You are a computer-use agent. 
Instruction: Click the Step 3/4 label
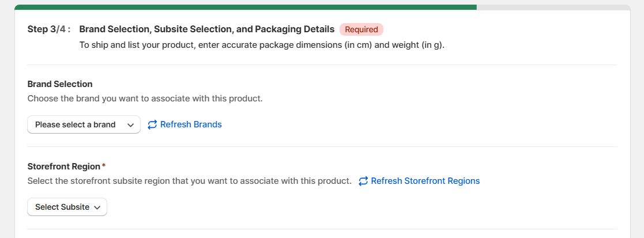(49, 29)
